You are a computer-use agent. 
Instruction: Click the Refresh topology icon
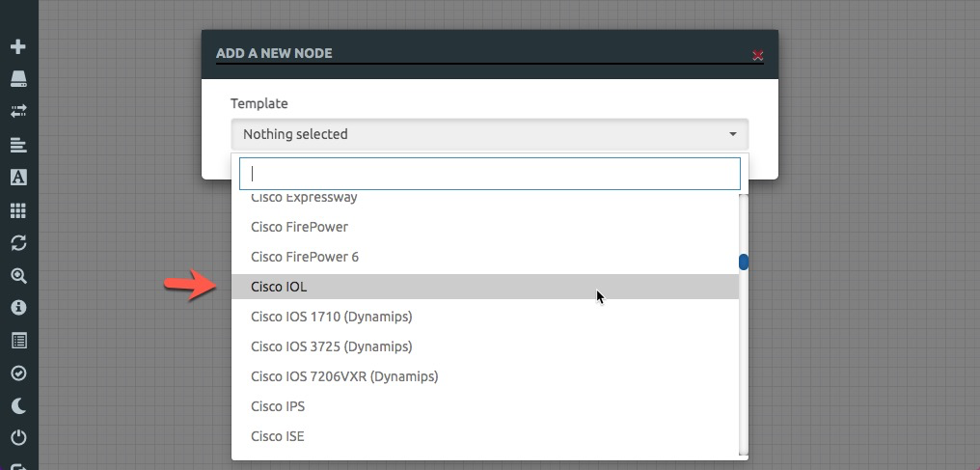point(18,242)
